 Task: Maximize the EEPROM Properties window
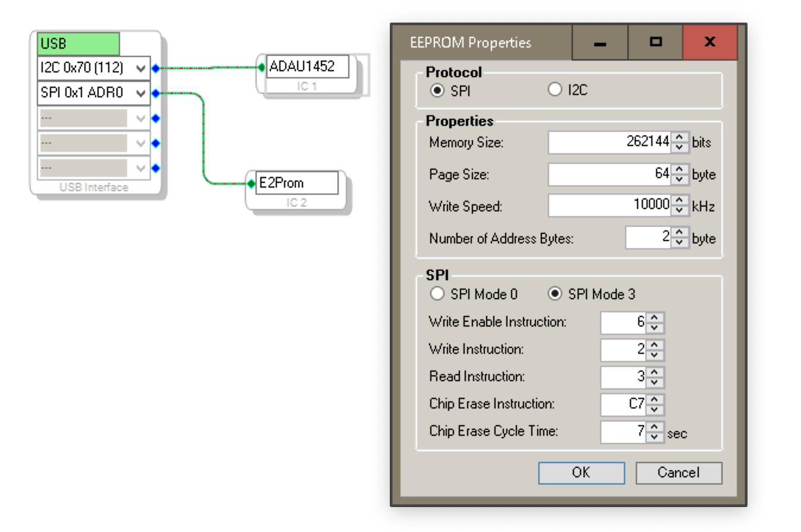coord(655,42)
